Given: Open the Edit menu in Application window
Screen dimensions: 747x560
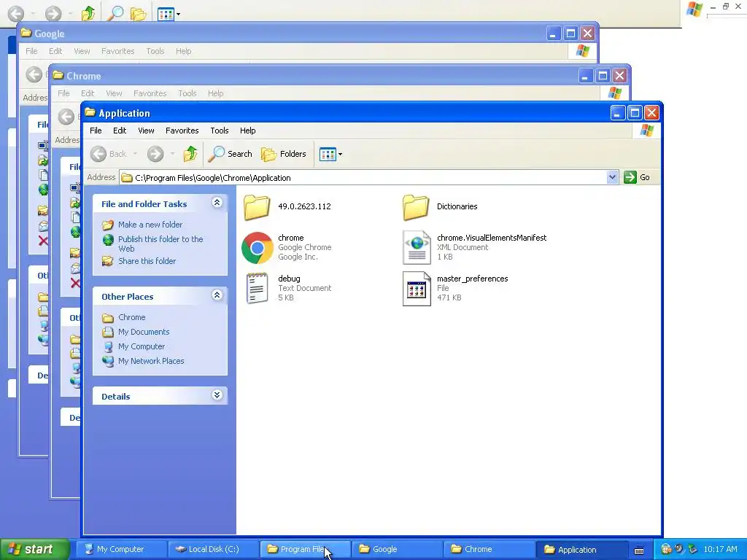Looking at the screenshot, I should (120, 131).
